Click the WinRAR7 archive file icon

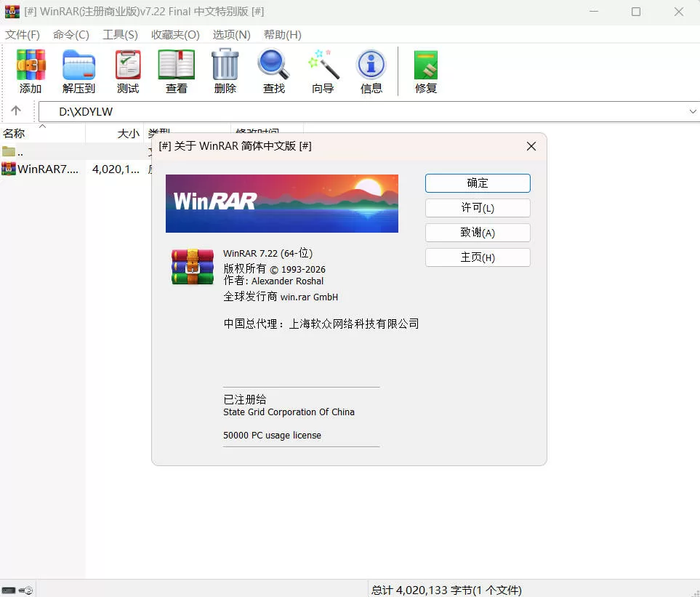coord(9,169)
